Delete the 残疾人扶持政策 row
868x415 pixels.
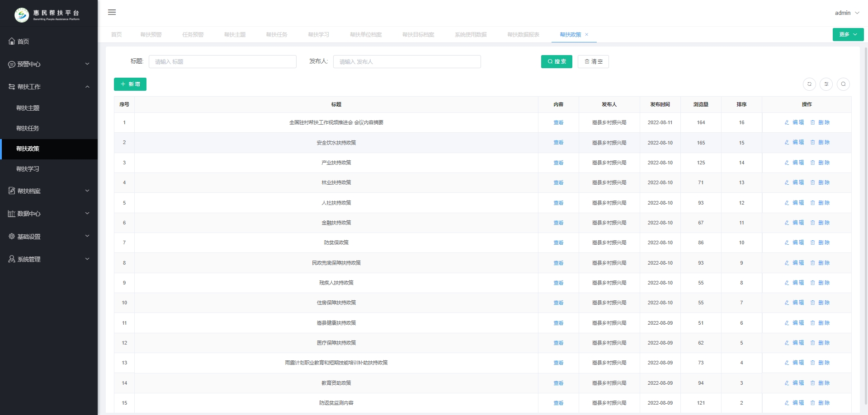tap(820, 283)
